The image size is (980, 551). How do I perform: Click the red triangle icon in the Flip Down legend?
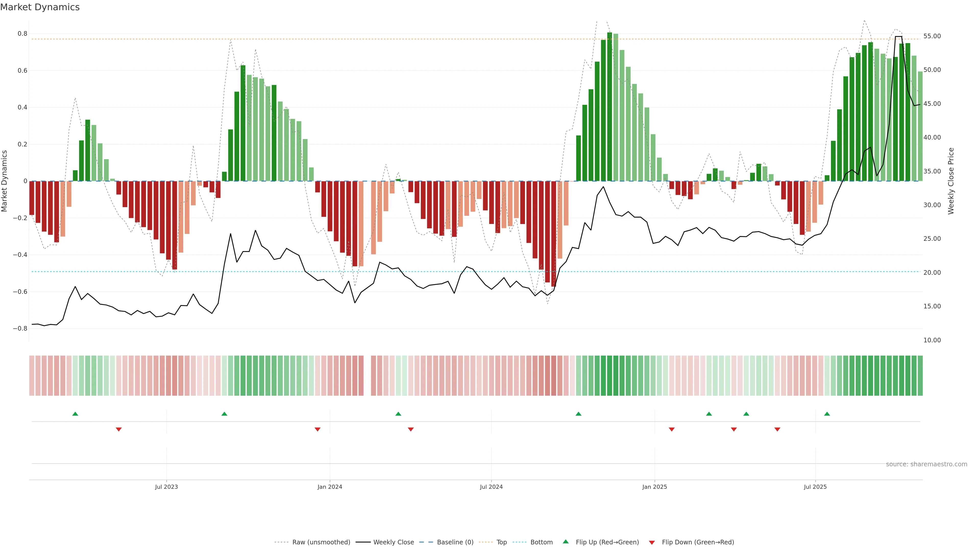pos(652,542)
